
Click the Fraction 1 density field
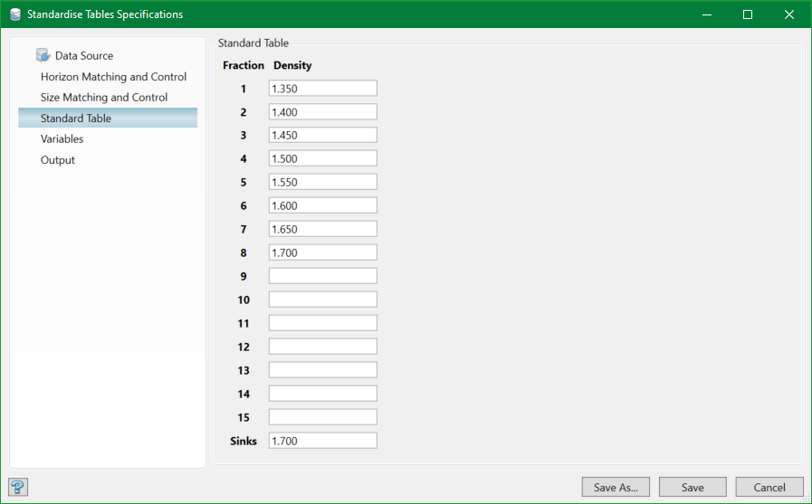click(x=322, y=89)
